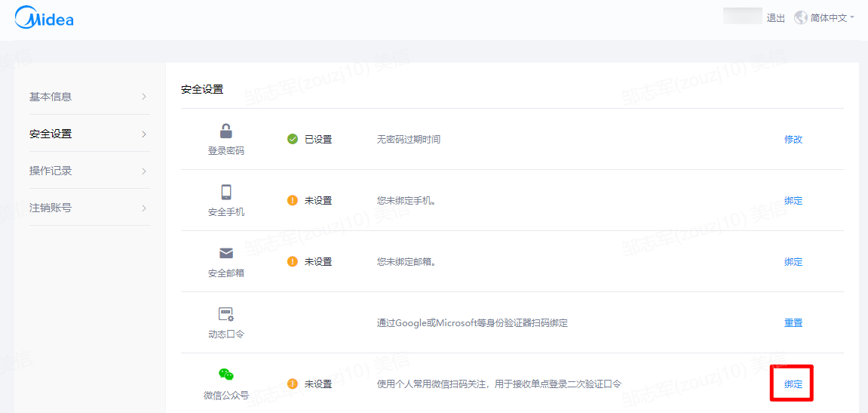Viewport: 868px width, 413px height.
Task: Expand the 注销账号 chevron arrow
Action: [144, 208]
